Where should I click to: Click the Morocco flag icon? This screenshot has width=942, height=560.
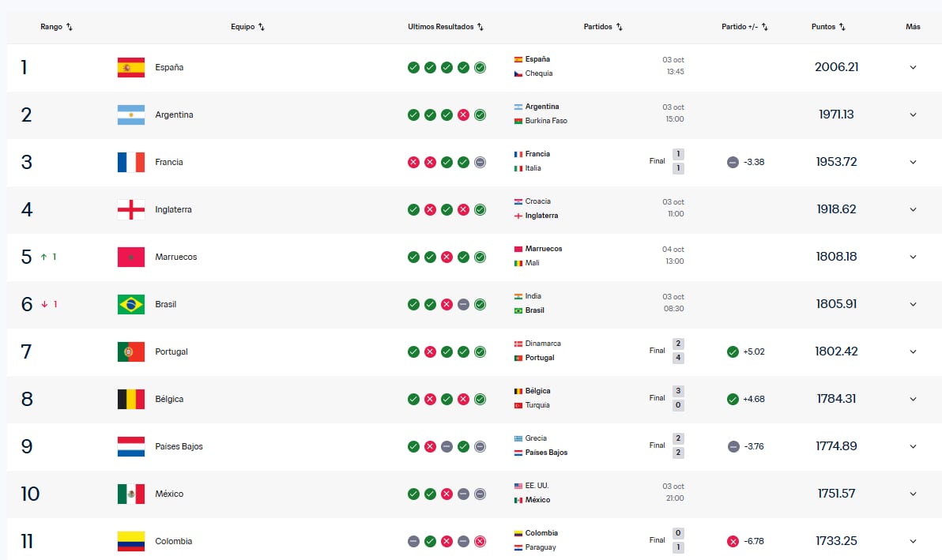pyautogui.click(x=131, y=257)
